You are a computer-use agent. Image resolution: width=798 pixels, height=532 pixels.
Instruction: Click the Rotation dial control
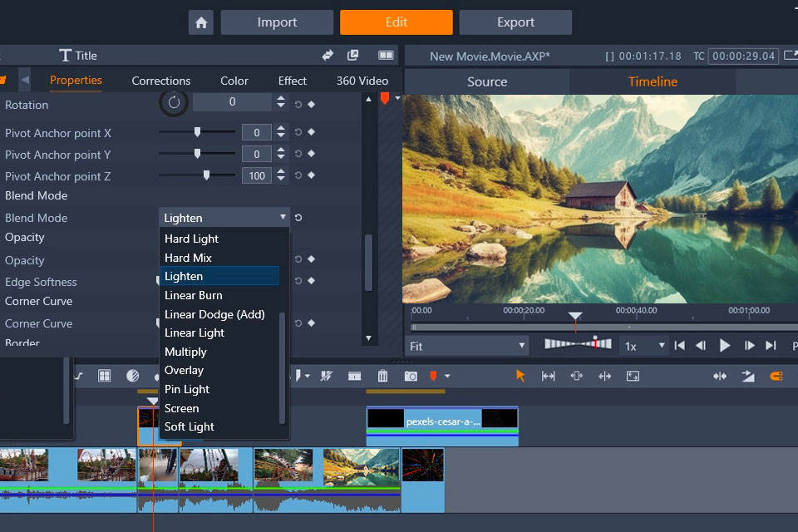(174, 102)
